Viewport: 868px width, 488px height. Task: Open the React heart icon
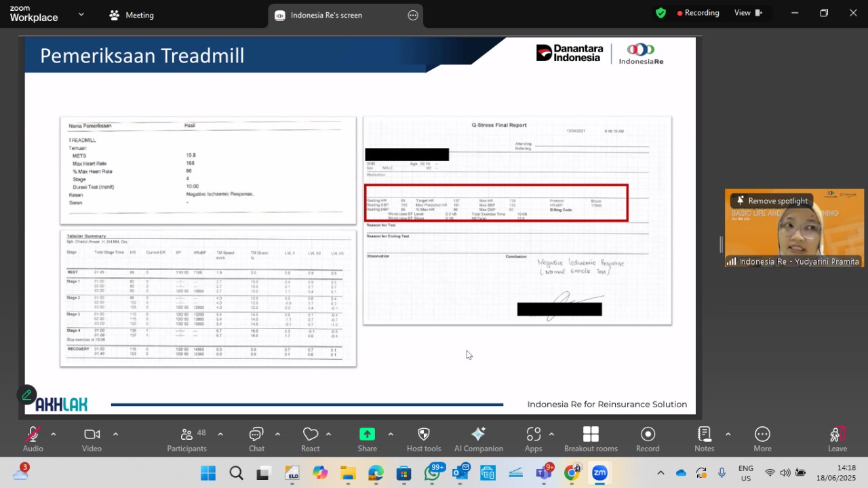pos(311,434)
